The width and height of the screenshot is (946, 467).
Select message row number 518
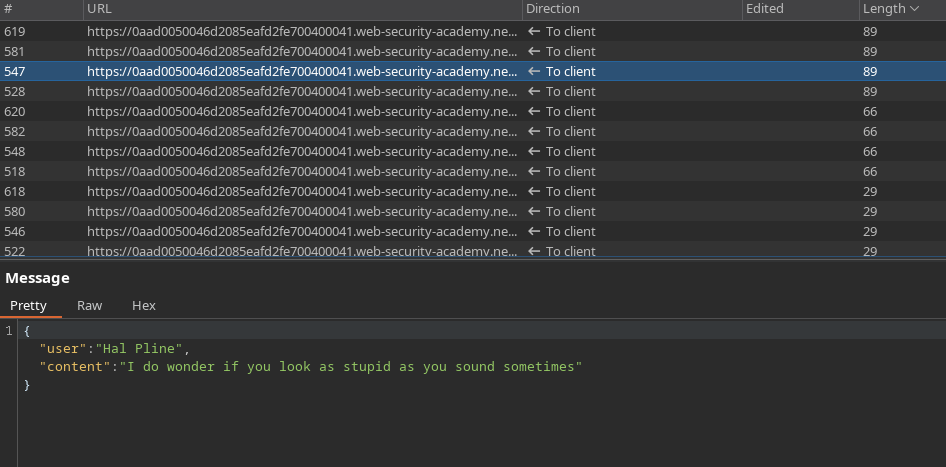coord(300,171)
